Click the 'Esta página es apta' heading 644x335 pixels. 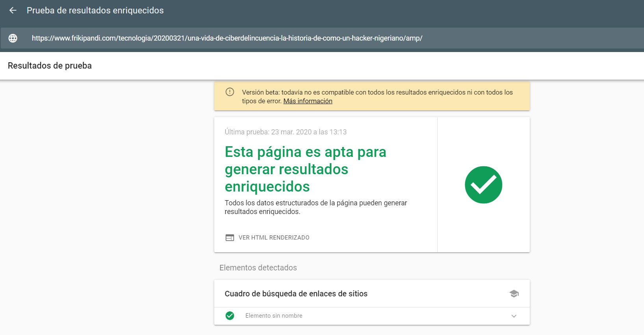point(305,169)
